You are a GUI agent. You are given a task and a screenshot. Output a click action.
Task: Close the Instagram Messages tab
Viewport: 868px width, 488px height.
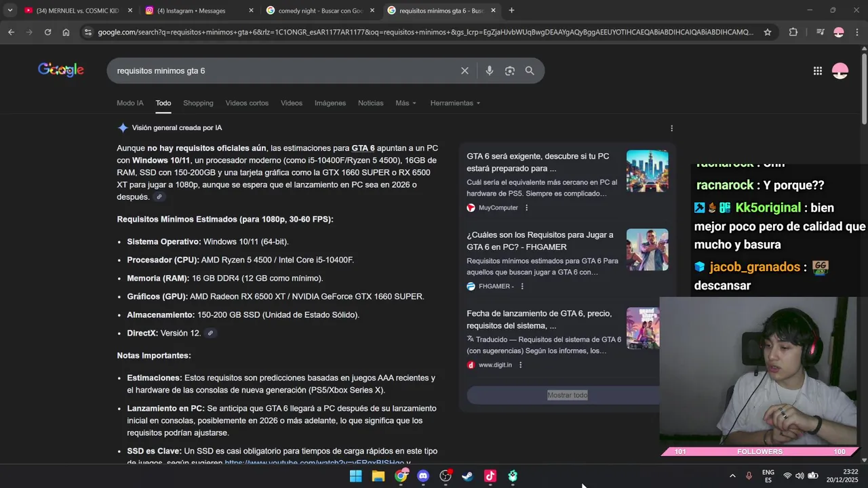pyautogui.click(x=251, y=10)
